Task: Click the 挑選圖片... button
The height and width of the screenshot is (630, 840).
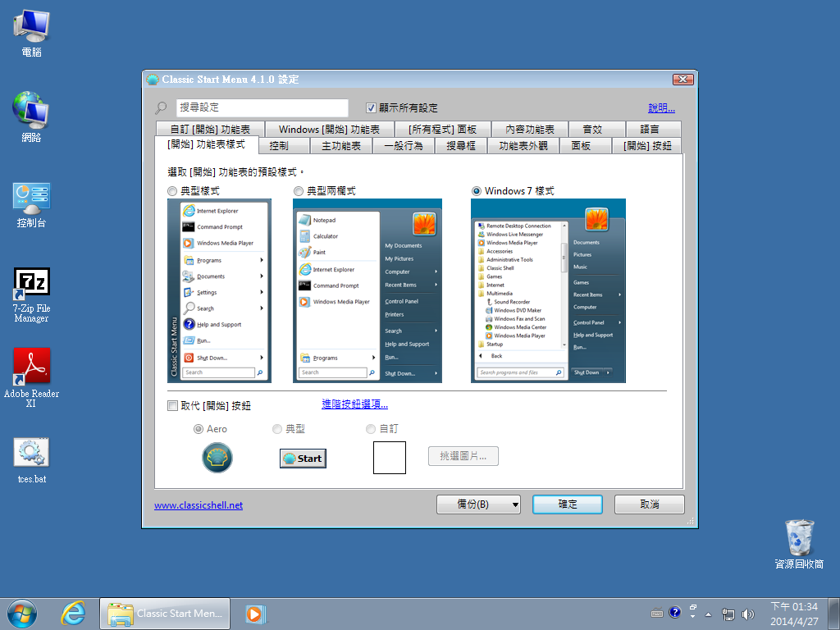Action: [x=463, y=456]
